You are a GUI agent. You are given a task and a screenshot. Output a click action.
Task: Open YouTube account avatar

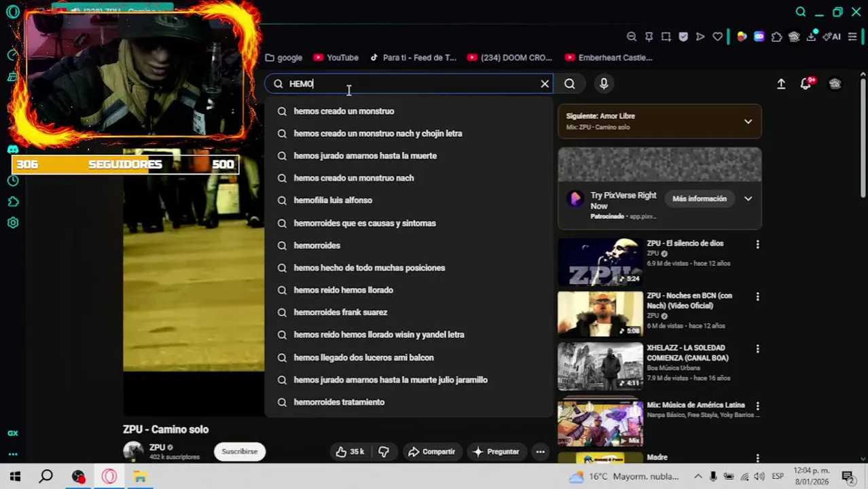(835, 84)
